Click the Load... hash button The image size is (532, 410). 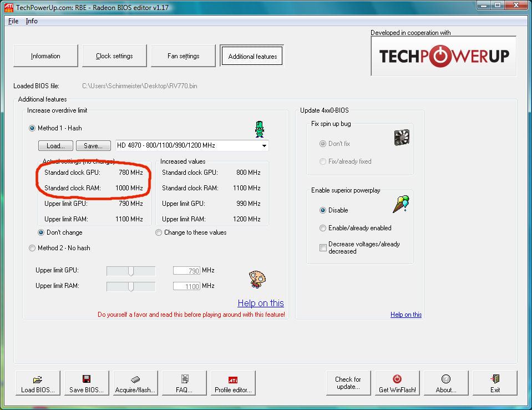pos(55,145)
